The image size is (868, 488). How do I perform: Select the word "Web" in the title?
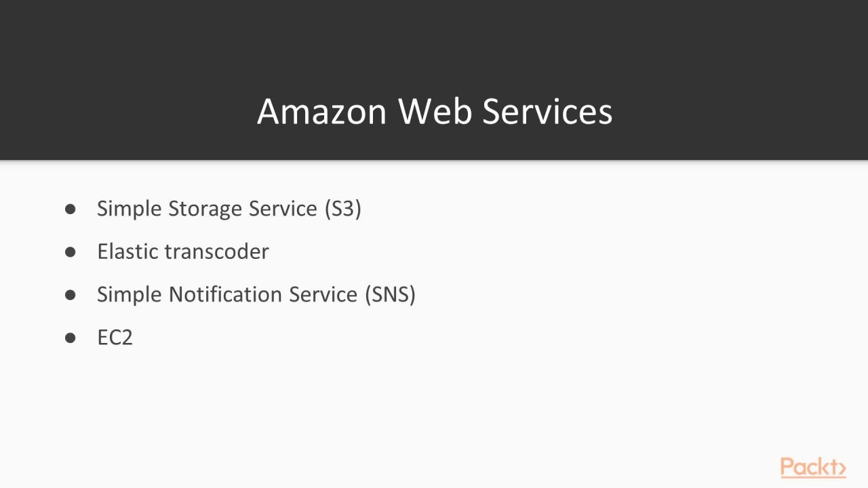[x=435, y=111]
